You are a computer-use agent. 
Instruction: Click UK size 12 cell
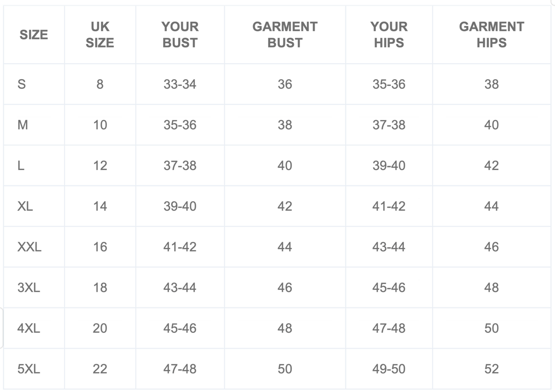[100, 165]
